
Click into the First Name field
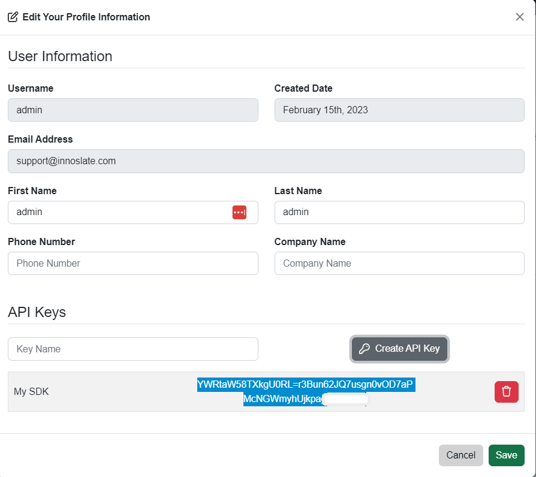(133, 212)
